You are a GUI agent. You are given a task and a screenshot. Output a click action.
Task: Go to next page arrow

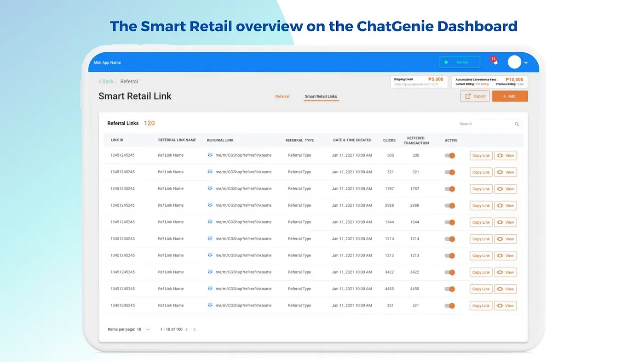tap(195, 329)
